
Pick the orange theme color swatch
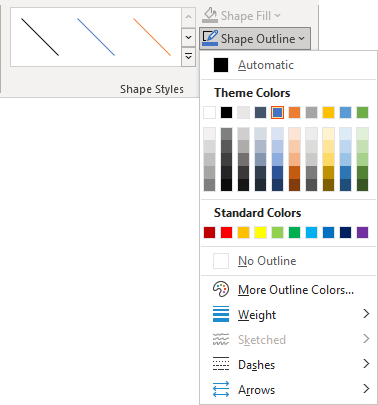[294, 113]
